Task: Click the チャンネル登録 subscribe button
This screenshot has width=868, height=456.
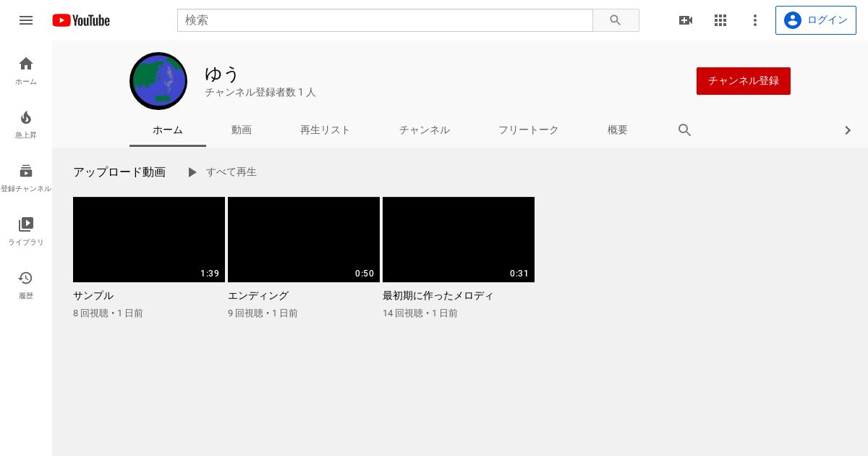Action: pos(744,81)
